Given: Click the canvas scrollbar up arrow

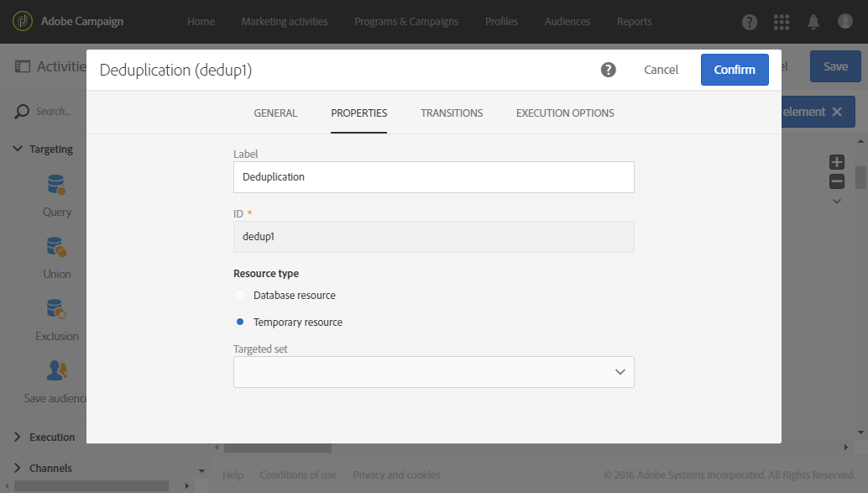Looking at the screenshot, I should 860,142.
